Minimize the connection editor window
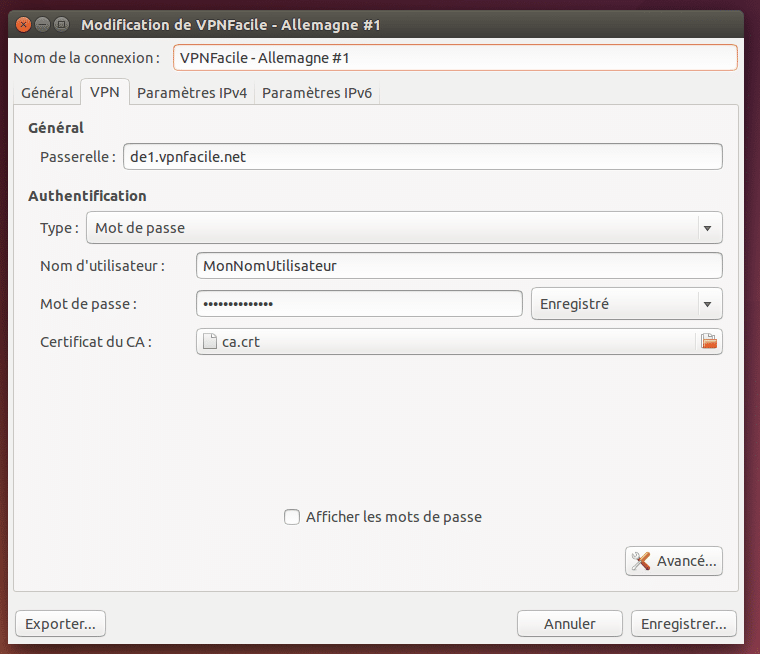Image resolution: width=760 pixels, height=654 pixels. pos(43,24)
